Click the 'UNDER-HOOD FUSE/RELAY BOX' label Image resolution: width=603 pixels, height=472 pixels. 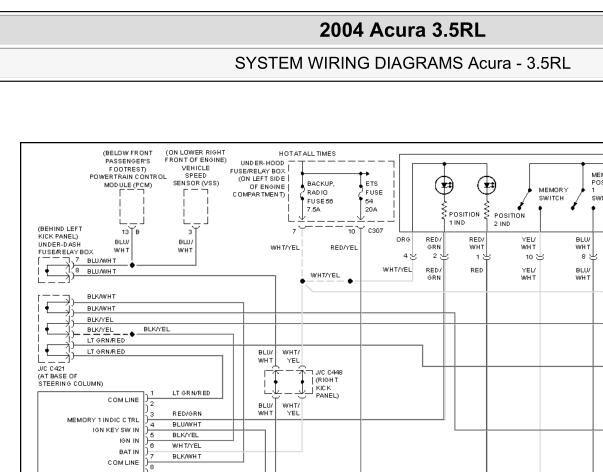(x=258, y=167)
